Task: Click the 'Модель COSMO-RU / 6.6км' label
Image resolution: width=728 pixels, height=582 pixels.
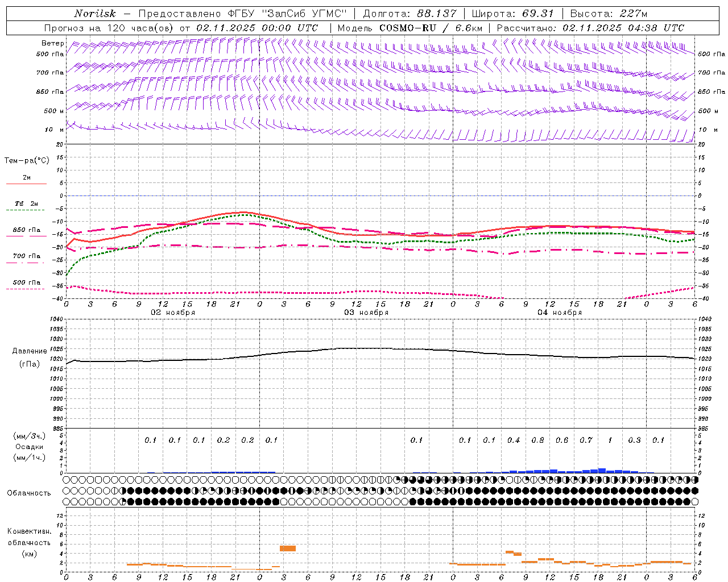Action: click(410, 28)
